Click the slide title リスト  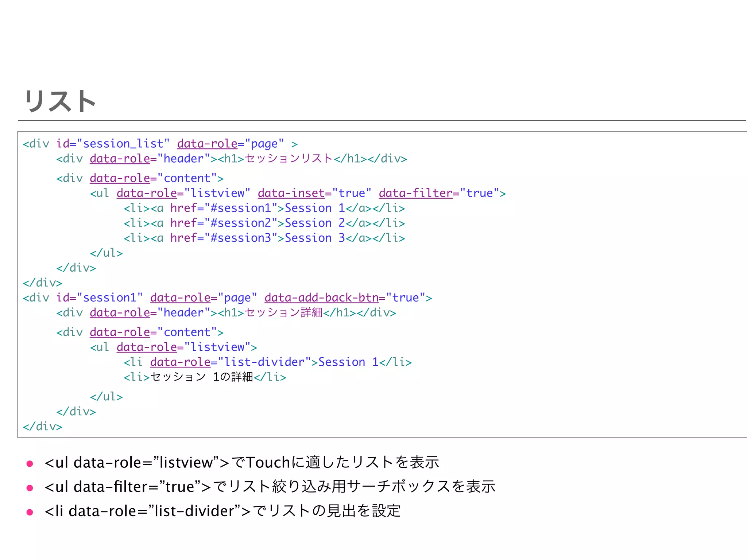point(60,101)
